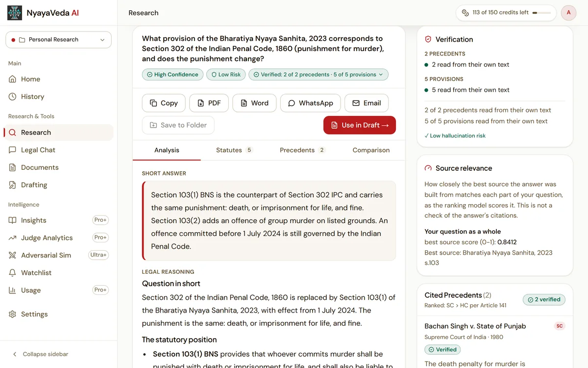588x368 pixels.
Task: Click the SC court badge
Action: tap(560, 326)
